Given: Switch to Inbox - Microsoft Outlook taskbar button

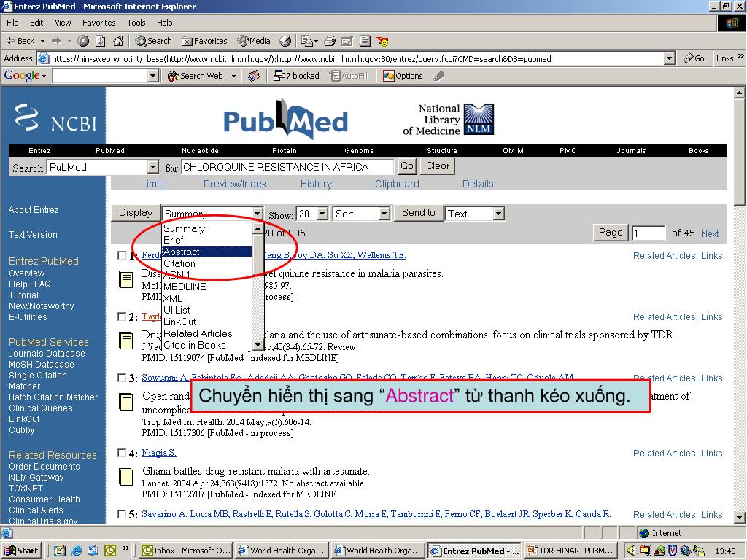Looking at the screenshot, I should (186, 551).
